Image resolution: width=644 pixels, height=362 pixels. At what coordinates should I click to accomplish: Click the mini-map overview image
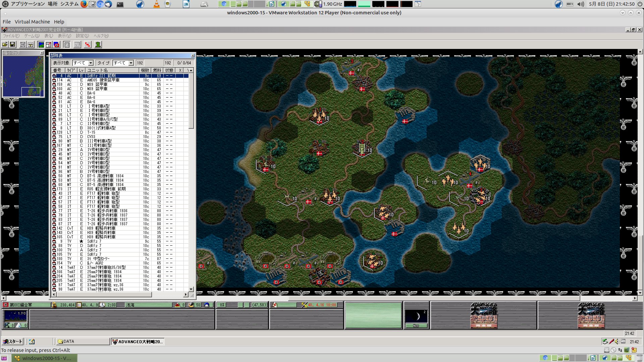(x=23, y=76)
